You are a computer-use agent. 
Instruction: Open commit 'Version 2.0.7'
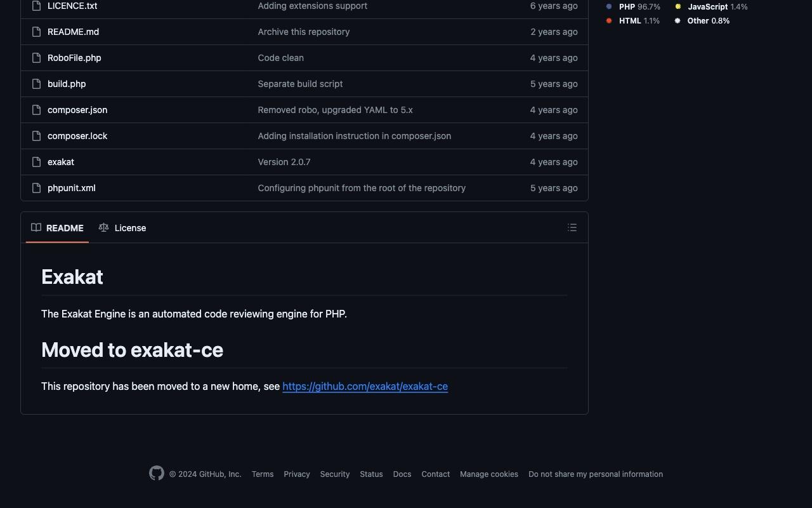point(284,162)
